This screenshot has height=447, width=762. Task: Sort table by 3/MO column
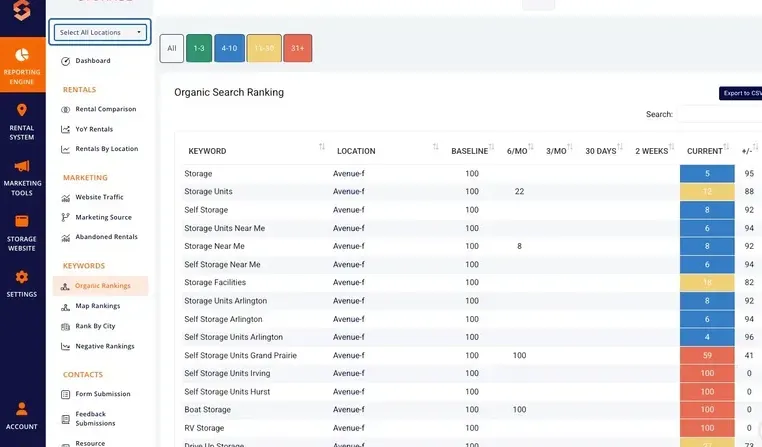tap(570, 147)
